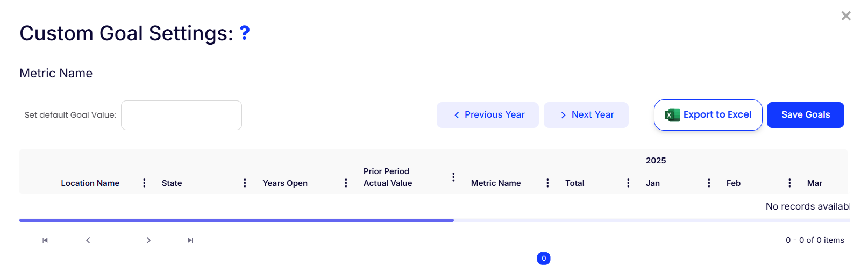Viewport: 868px width, 280px height.
Task: Open the Location Name column menu
Action: click(x=144, y=183)
